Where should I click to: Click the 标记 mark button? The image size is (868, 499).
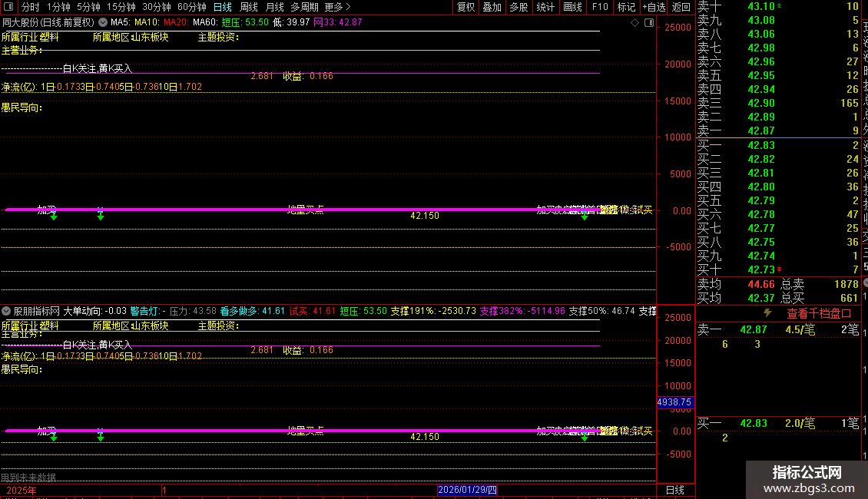point(626,7)
